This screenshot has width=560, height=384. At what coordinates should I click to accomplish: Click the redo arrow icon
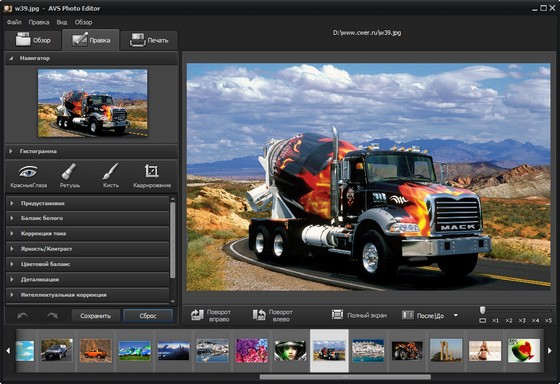tap(52, 316)
